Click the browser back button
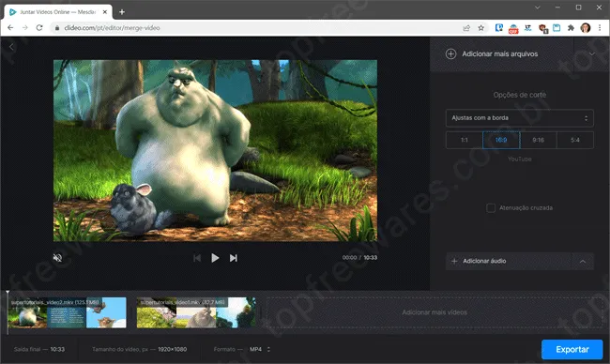The height and width of the screenshot is (364, 610). point(10,28)
